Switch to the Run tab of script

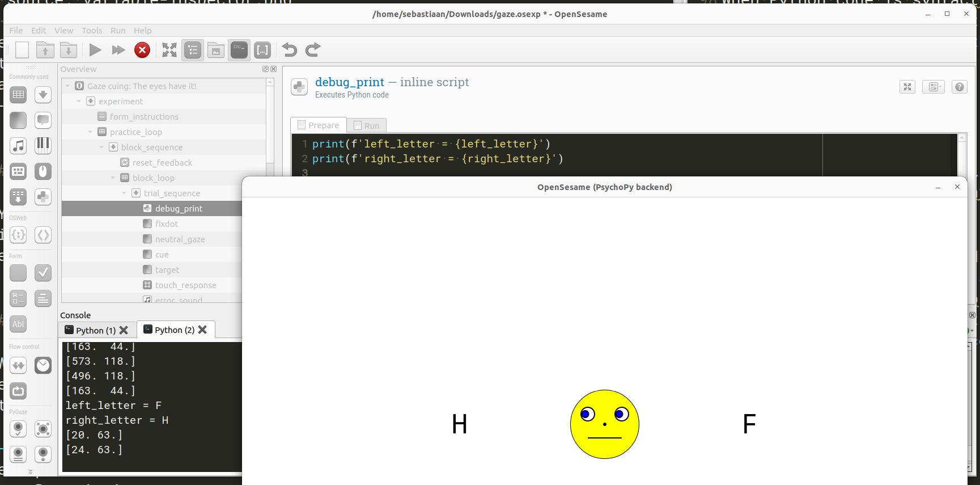(366, 125)
